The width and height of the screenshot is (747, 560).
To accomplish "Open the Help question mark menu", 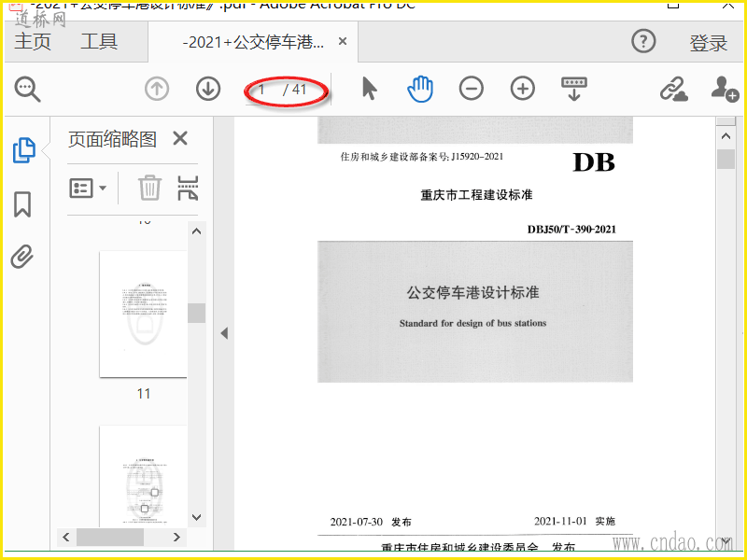I will tap(643, 41).
